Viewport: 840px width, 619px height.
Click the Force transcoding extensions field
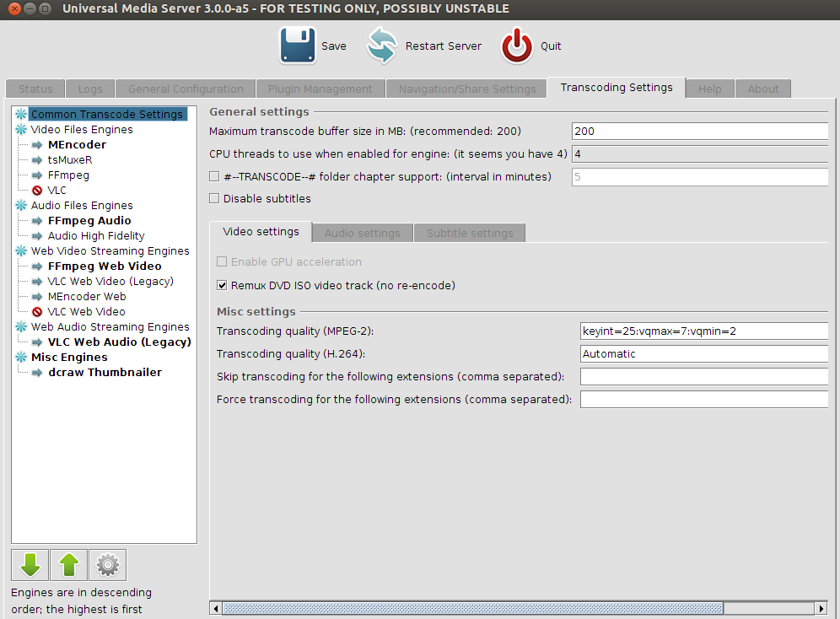pyautogui.click(x=704, y=400)
